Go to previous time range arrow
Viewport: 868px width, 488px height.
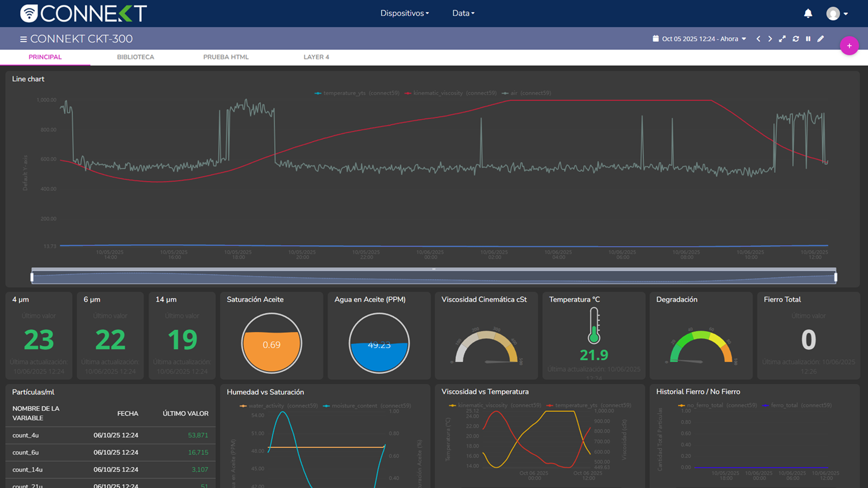pos(758,39)
